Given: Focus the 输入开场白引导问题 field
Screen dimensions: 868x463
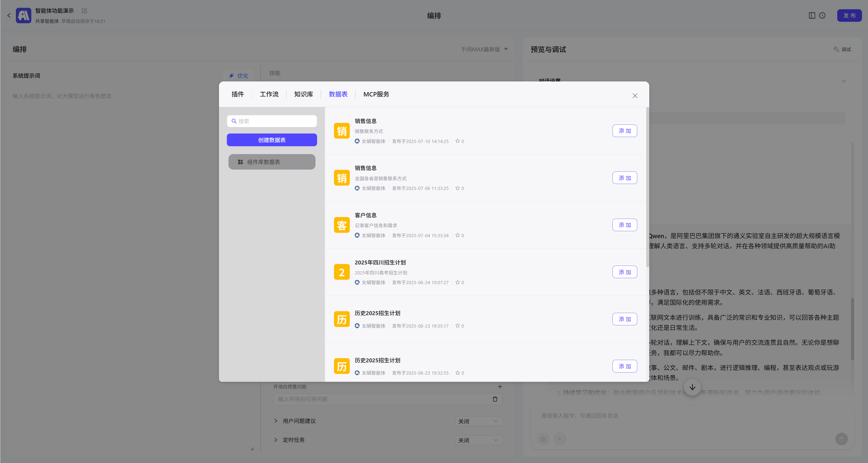Looking at the screenshot, I should tap(387, 399).
